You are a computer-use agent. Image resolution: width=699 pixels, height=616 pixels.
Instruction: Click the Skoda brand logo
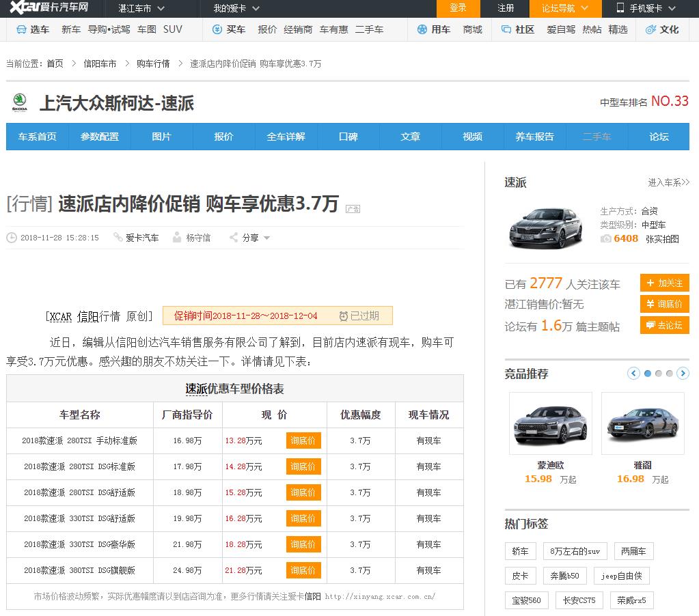pyautogui.click(x=20, y=102)
